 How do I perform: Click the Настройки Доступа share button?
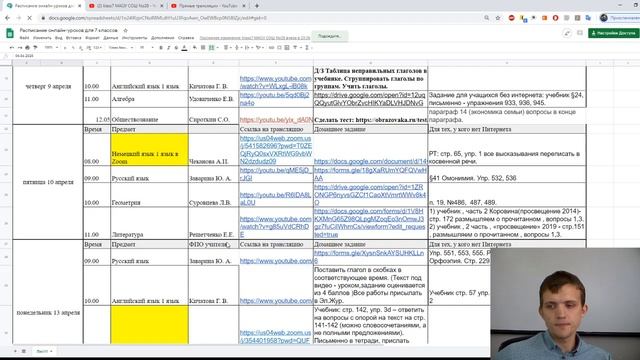[613, 33]
